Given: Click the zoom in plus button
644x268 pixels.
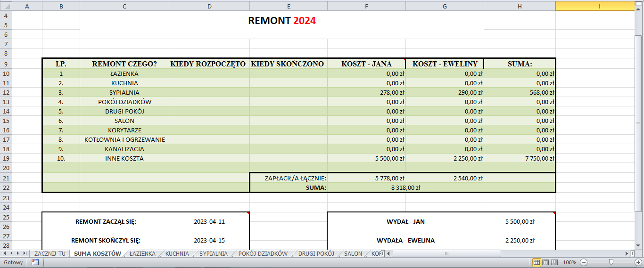Looking at the screenshot, I should pos(638,262).
